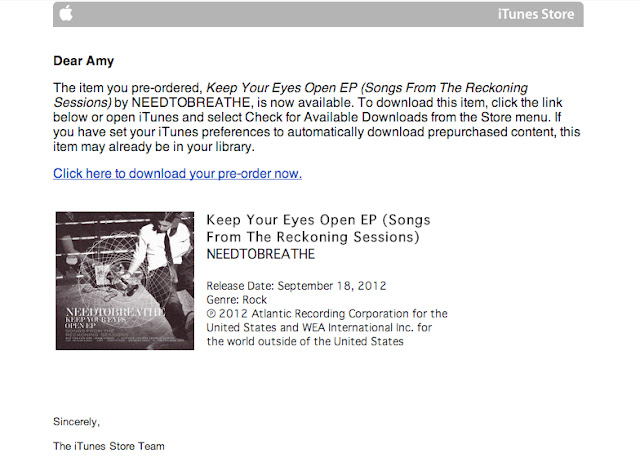Click the album title beside the artwork
Viewport: 640px width, 458px height.
point(318,228)
